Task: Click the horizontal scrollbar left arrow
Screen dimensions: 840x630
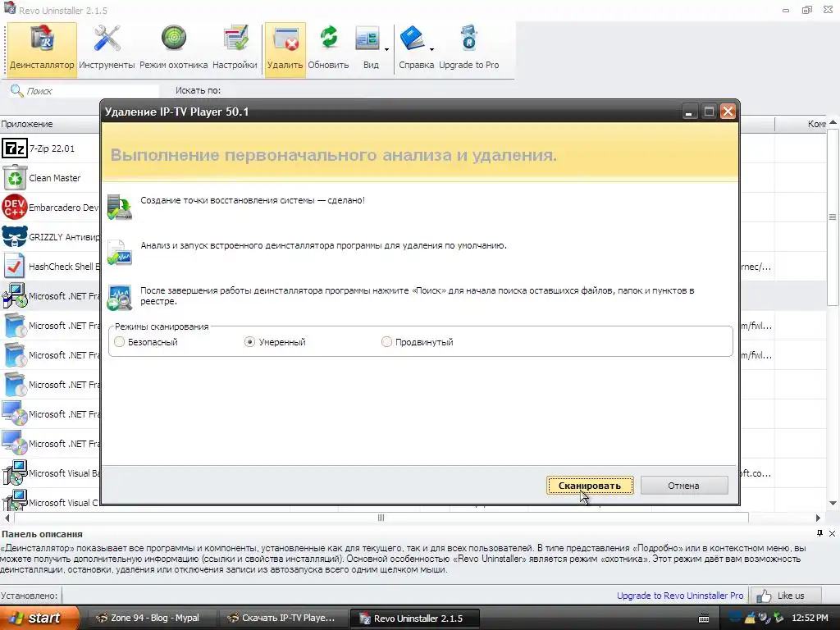Action: (7, 518)
